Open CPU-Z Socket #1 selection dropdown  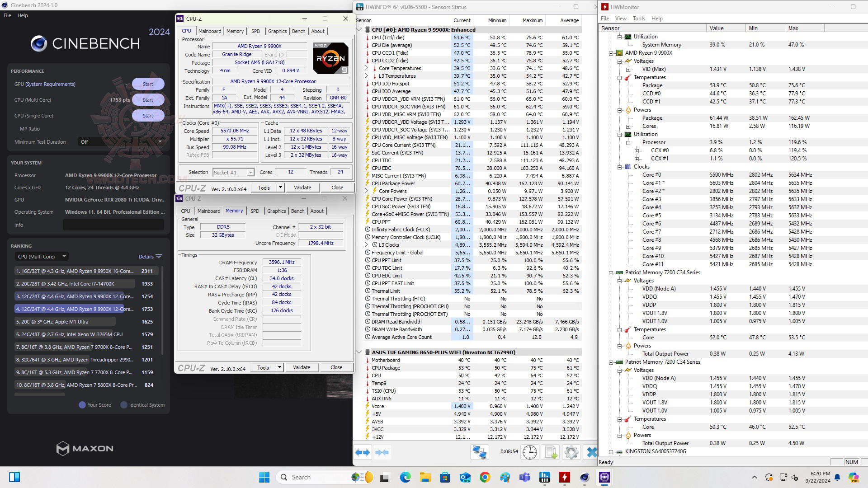point(250,172)
